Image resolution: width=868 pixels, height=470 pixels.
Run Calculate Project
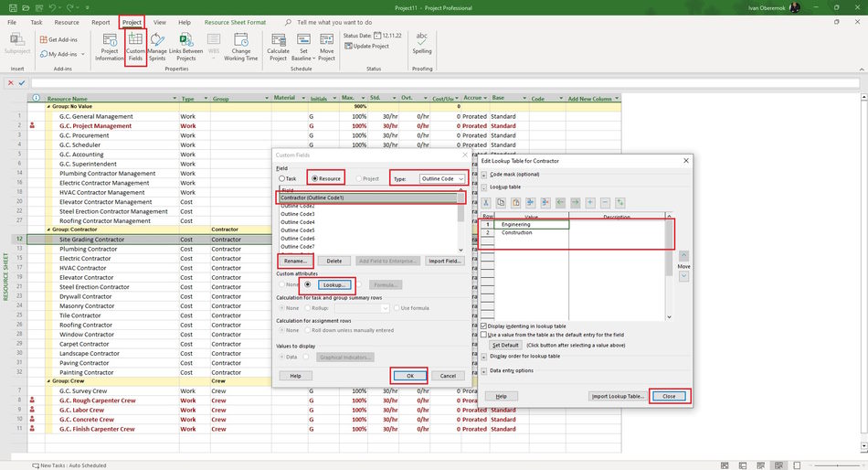click(x=278, y=48)
